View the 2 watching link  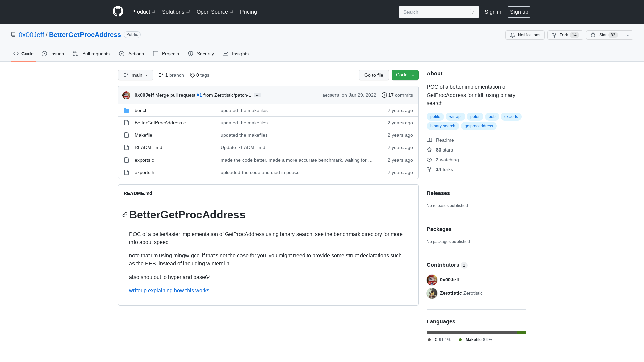tap(443, 160)
